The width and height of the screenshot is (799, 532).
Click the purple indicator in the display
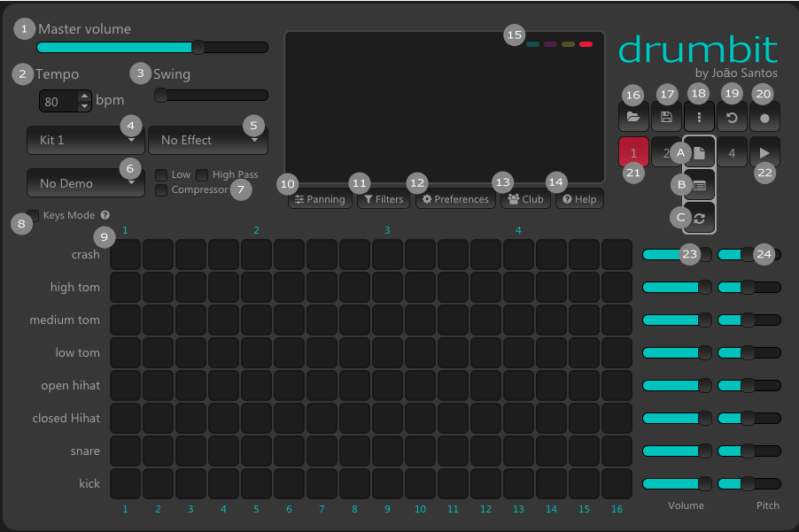[x=550, y=44]
